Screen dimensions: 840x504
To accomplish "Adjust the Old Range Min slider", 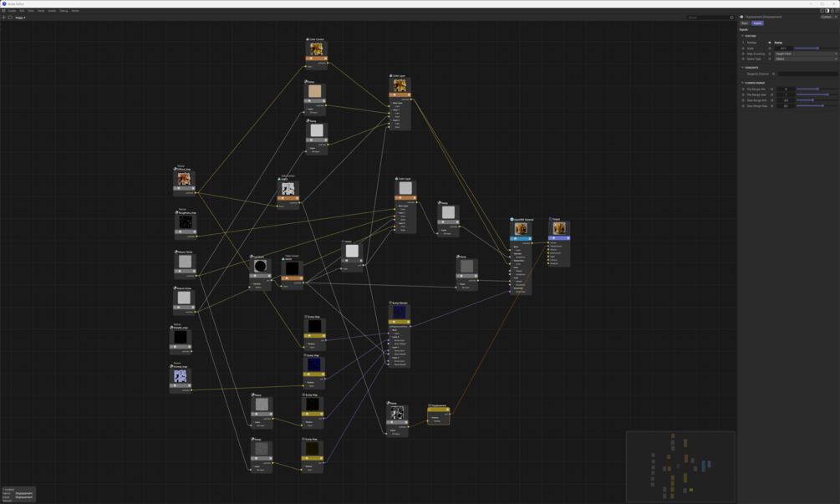I will (817, 89).
